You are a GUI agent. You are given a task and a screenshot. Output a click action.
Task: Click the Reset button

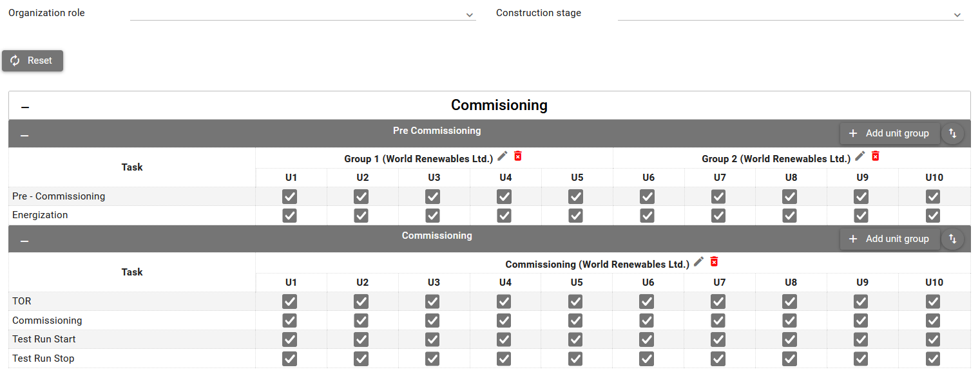point(32,60)
